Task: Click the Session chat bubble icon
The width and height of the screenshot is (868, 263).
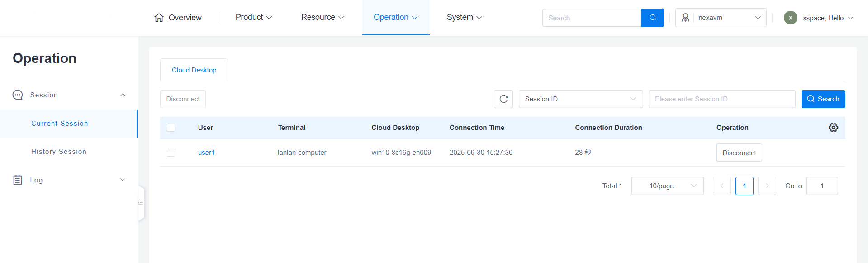Action: click(x=18, y=95)
